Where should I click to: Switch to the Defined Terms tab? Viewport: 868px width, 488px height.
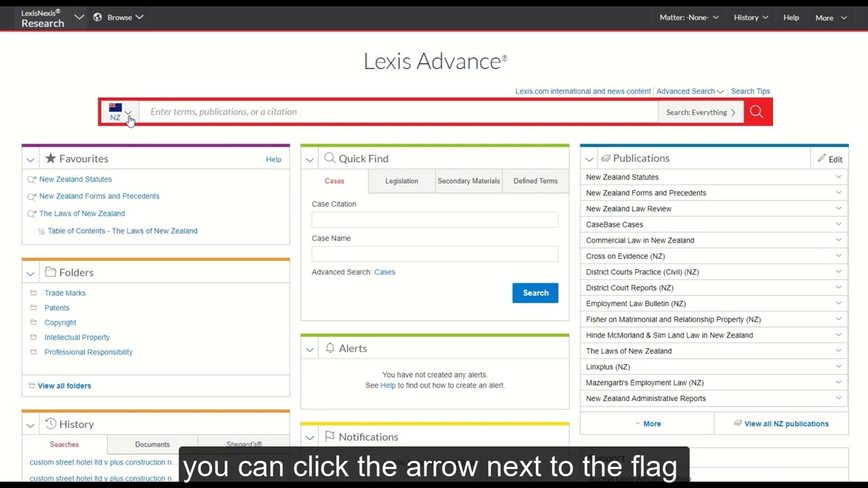(535, 181)
